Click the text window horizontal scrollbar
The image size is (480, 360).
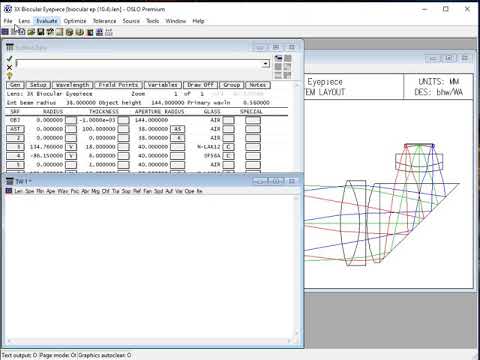pyautogui.click(x=149, y=341)
